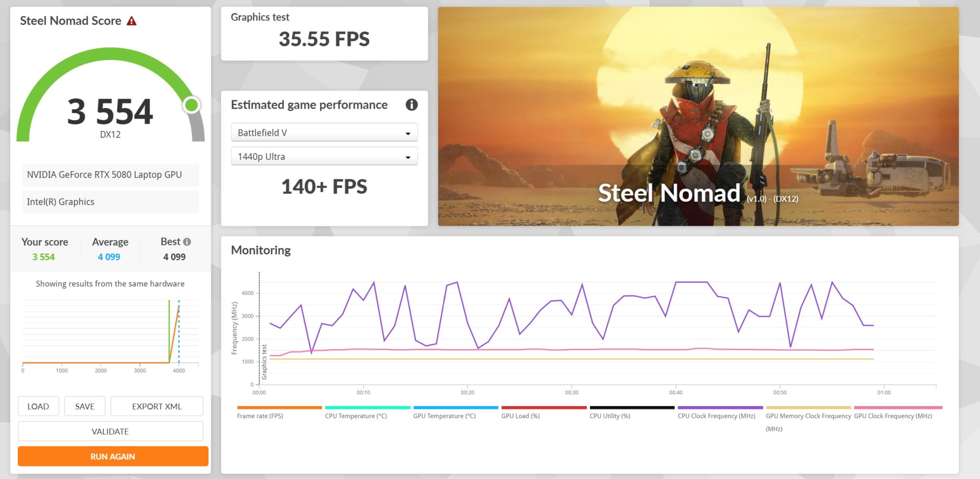Click EXPORT XML button
980x479 pixels.
(156, 406)
